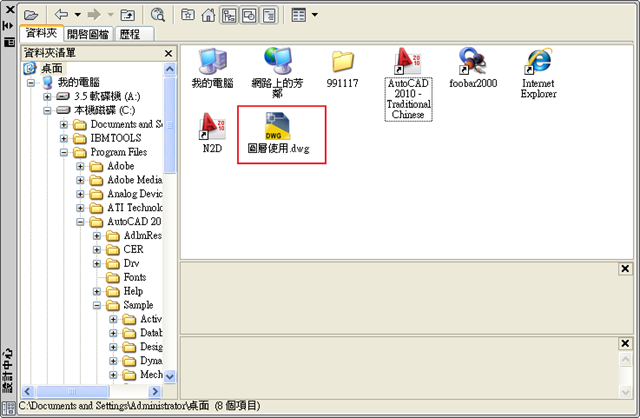
Task: Open the Favorites folder icon
Action: (x=188, y=15)
